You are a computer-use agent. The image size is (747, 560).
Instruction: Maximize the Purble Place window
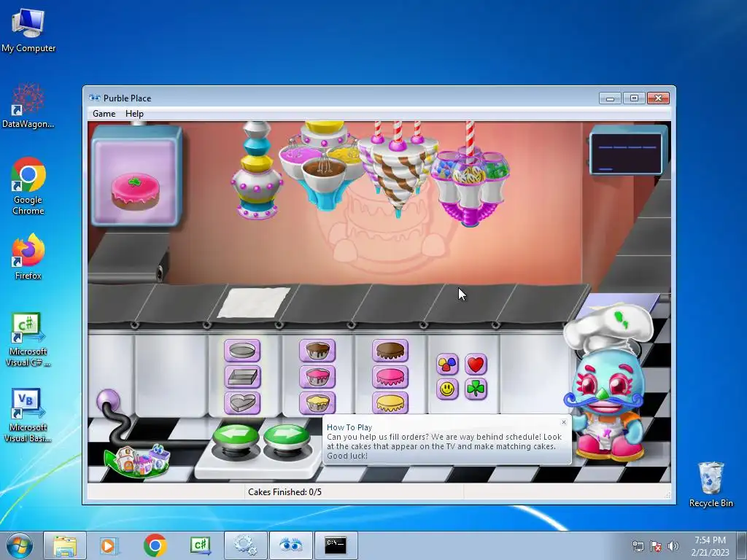pyautogui.click(x=634, y=98)
